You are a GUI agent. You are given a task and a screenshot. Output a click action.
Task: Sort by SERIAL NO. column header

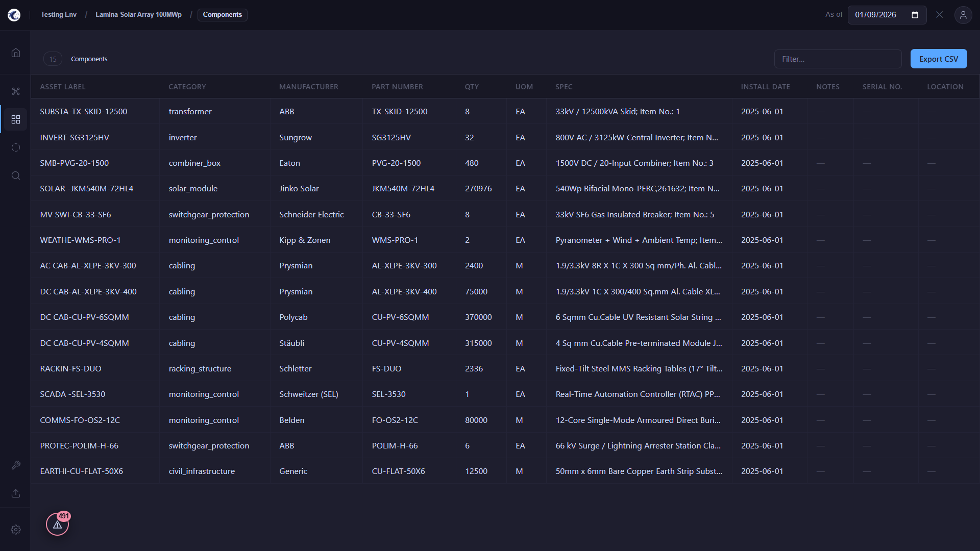(x=882, y=87)
